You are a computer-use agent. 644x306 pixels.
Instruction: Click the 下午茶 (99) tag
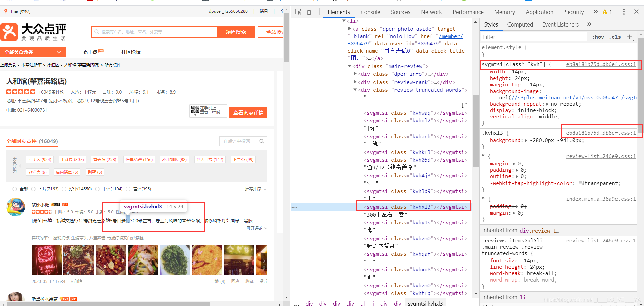click(243, 160)
